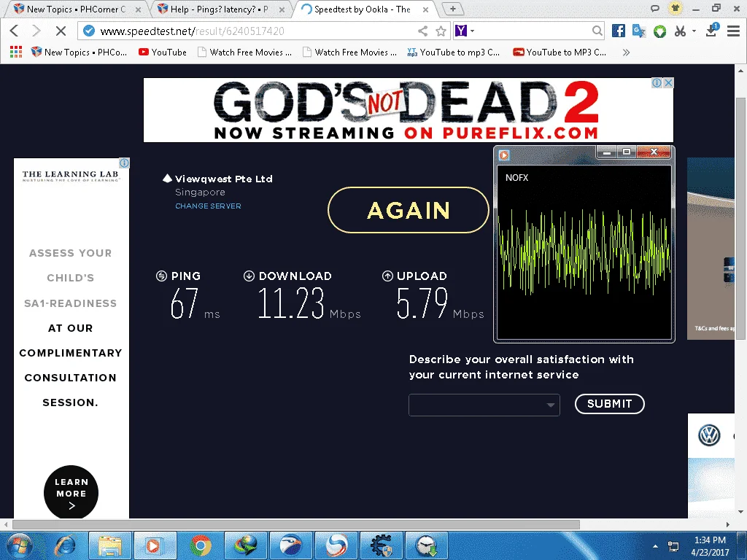Image resolution: width=747 pixels, height=560 pixels.
Task: Select the Speedtest by Ookla tab
Action: (x=363, y=9)
